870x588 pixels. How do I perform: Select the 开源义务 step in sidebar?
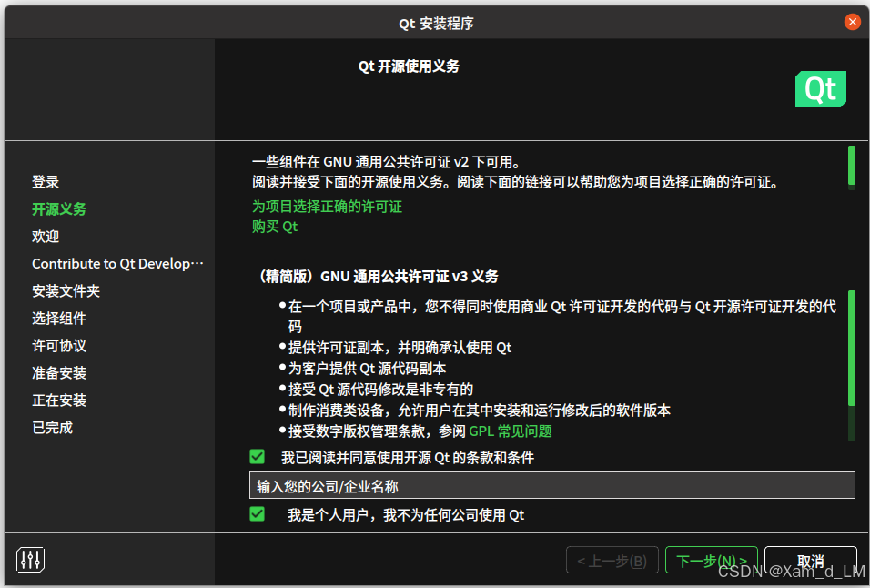coord(59,209)
